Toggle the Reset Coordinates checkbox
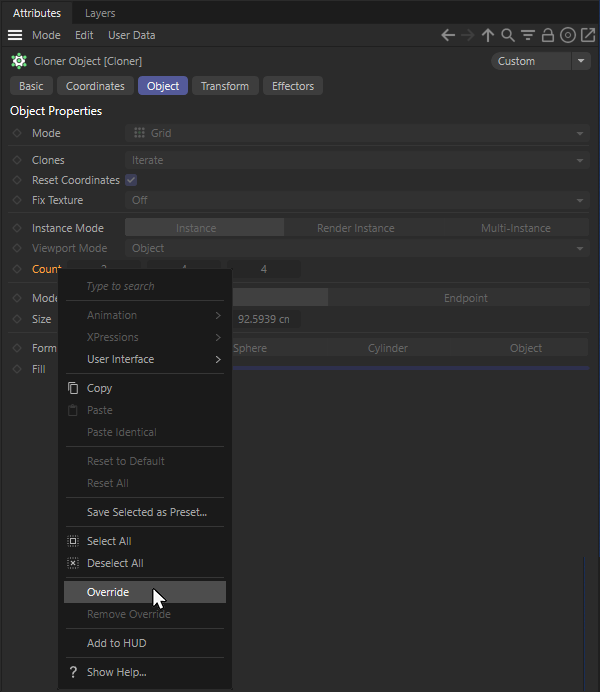This screenshot has width=600, height=692. pyautogui.click(x=131, y=180)
